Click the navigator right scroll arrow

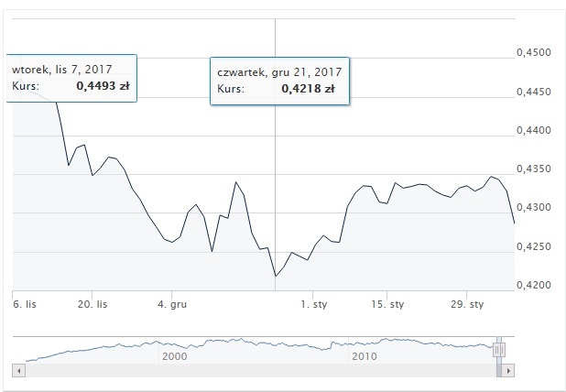coord(508,370)
